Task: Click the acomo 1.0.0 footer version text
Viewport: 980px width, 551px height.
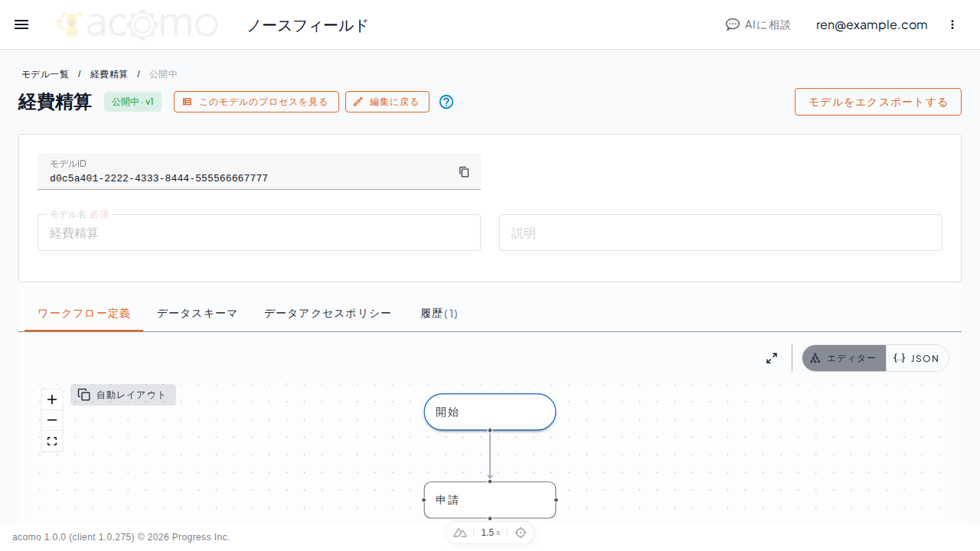Action: point(121,537)
